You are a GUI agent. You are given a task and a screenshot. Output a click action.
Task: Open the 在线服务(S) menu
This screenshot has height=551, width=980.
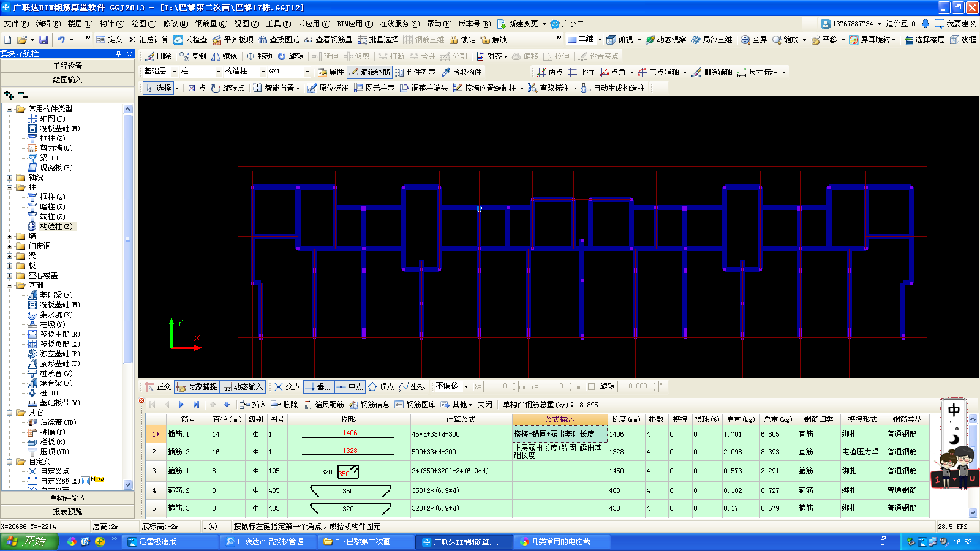[399, 23]
